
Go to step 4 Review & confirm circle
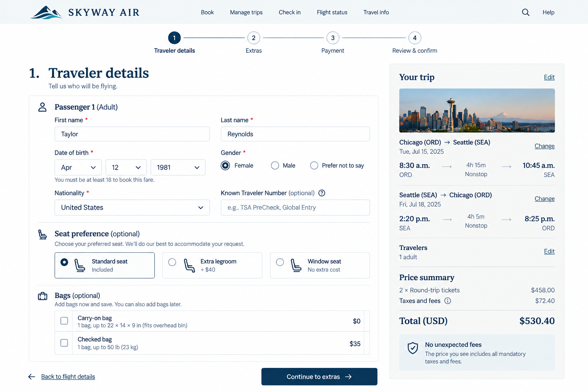pos(415,38)
